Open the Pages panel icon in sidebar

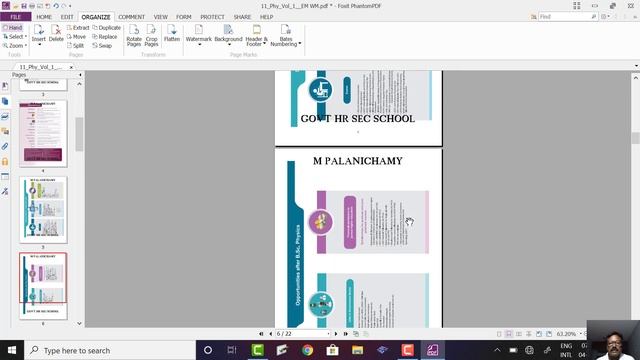[x=5, y=101]
